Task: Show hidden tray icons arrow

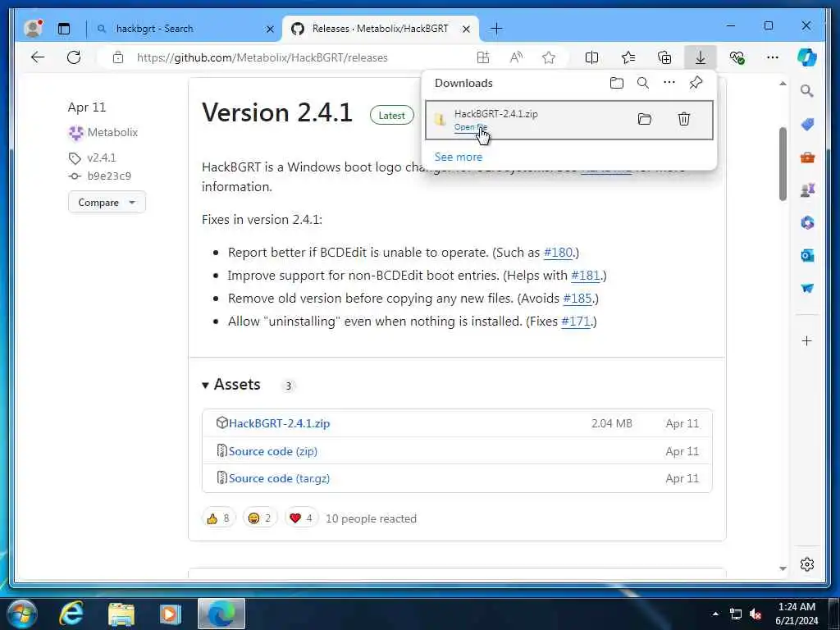Action: [715, 614]
